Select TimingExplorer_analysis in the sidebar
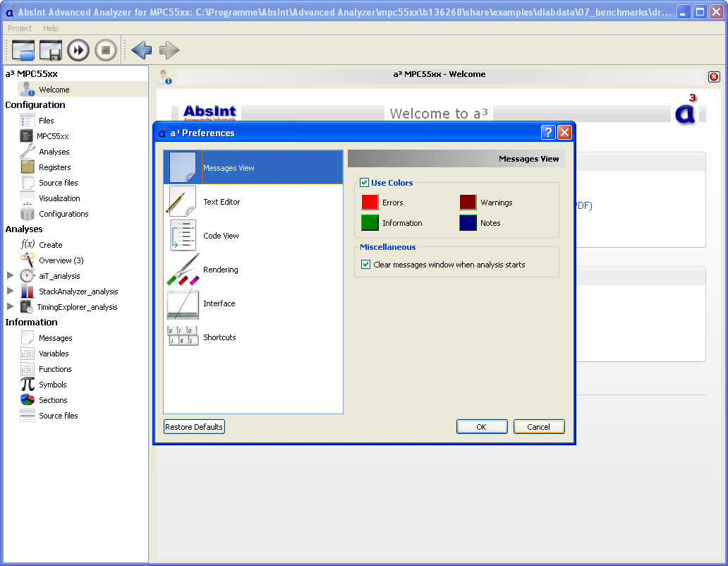Screen dimensions: 728x566 77,307
